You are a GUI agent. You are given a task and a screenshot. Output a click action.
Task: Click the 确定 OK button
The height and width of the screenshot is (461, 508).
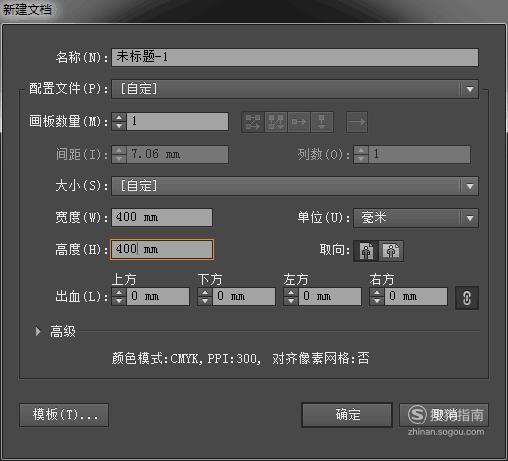pos(347,415)
